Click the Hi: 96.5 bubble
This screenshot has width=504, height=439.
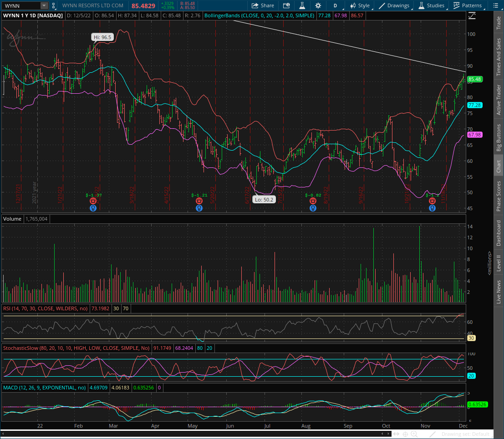click(102, 37)
